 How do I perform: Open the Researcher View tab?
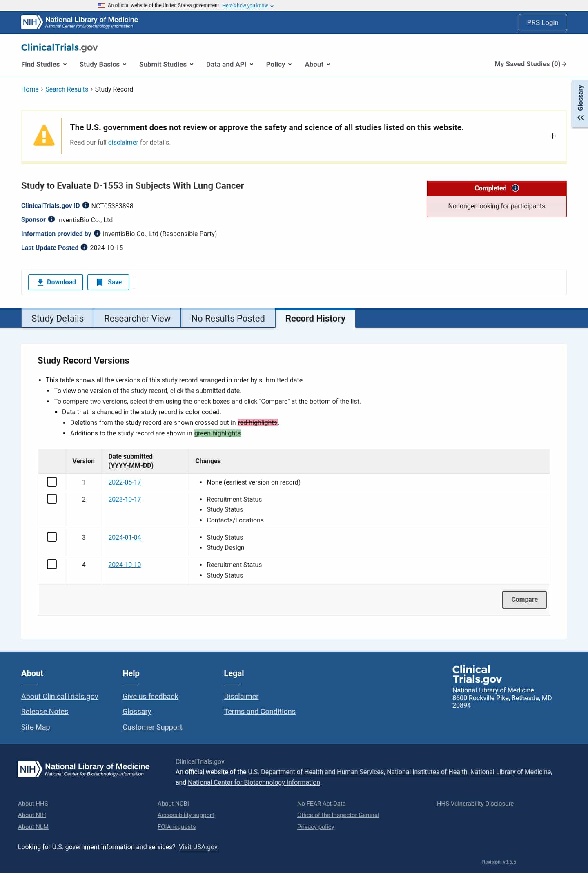(x=137, y=318)
